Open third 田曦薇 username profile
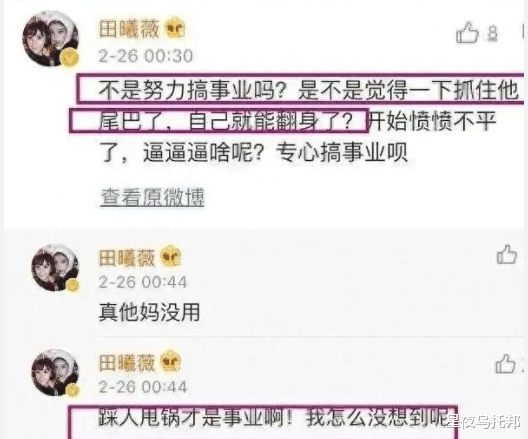The image size is (528, 439). [127, 363]
